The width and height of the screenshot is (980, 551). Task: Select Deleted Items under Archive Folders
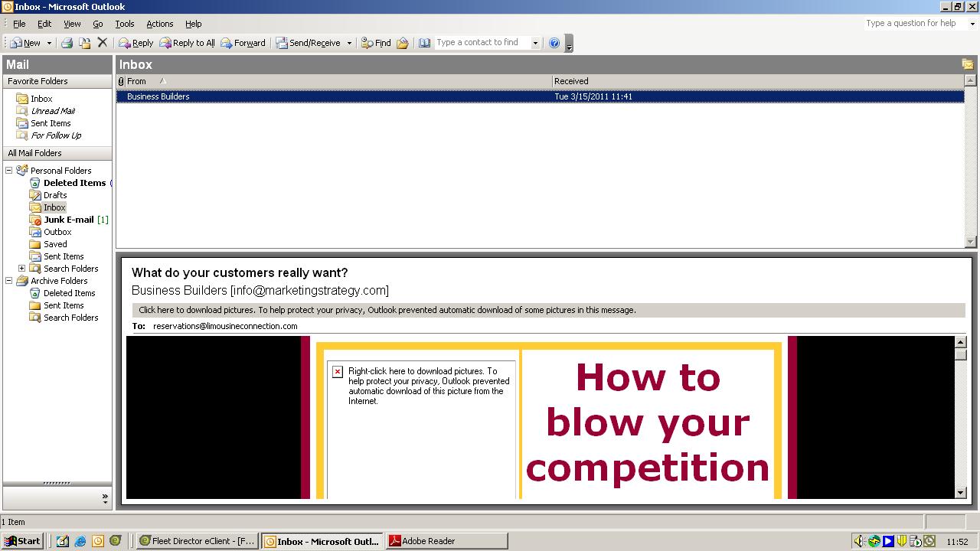(69, 293)
